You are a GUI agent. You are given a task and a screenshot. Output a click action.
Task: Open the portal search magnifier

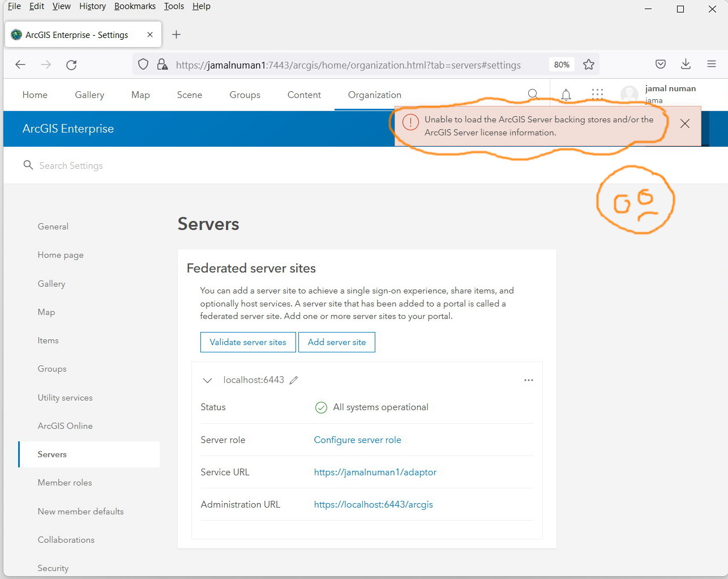pyautogui.click(x=533, y=95)
